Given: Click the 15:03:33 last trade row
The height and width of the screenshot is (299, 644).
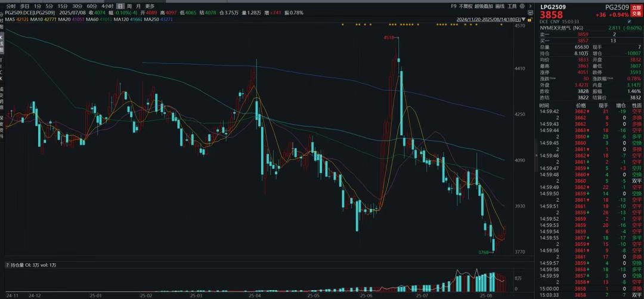Looking at the screenshot, I should pos(590,295).
